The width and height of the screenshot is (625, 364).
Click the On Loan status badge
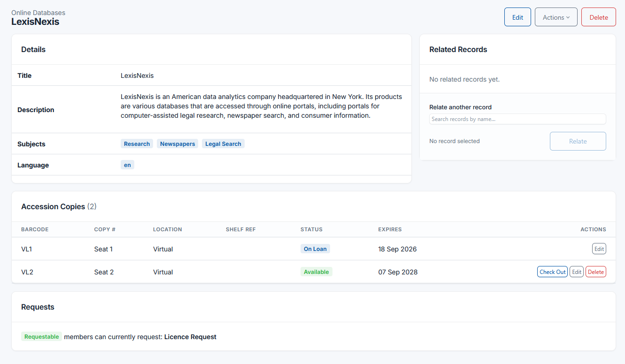click(315, 249)
